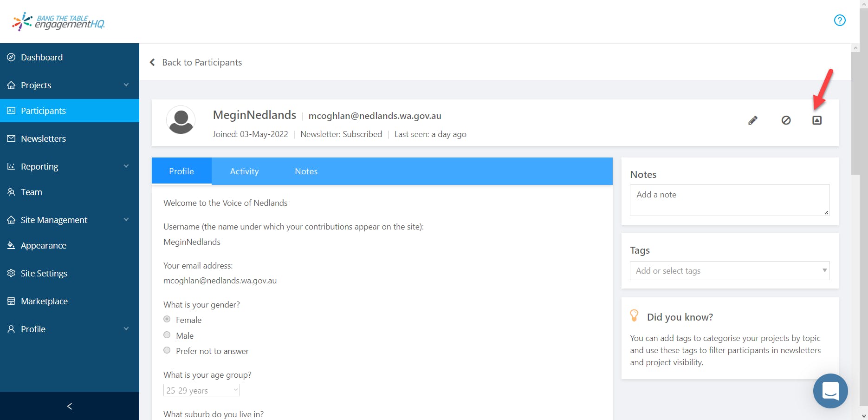Open Newsletters in the sidebar

click(43, 138)
